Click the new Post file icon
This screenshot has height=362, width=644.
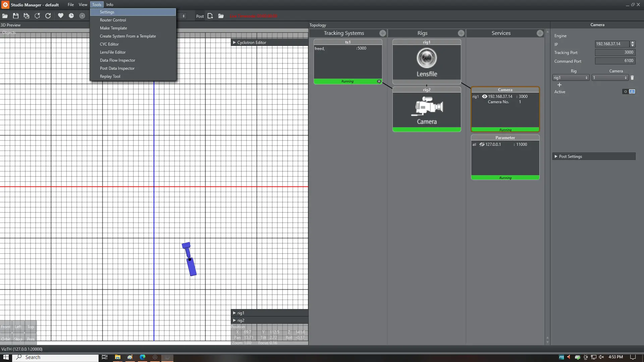click(210, 16)
